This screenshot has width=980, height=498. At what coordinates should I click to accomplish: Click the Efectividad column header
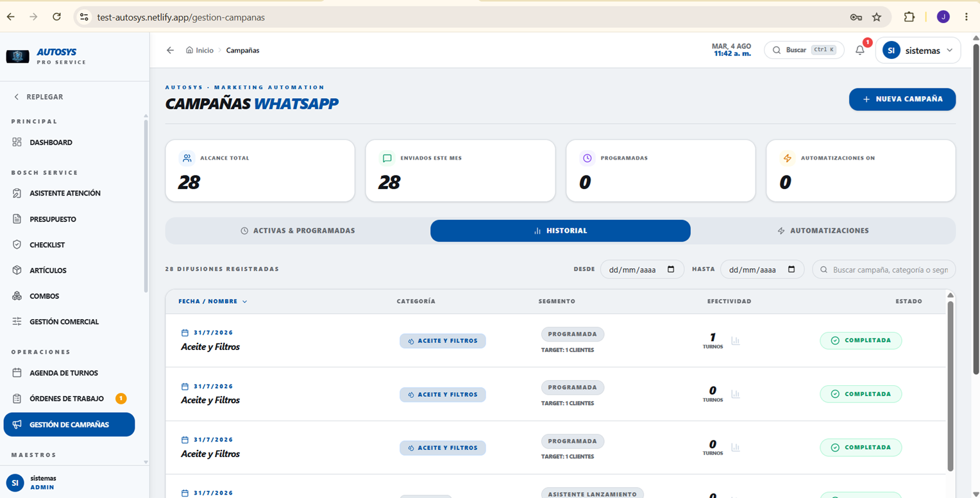point(729,301)
